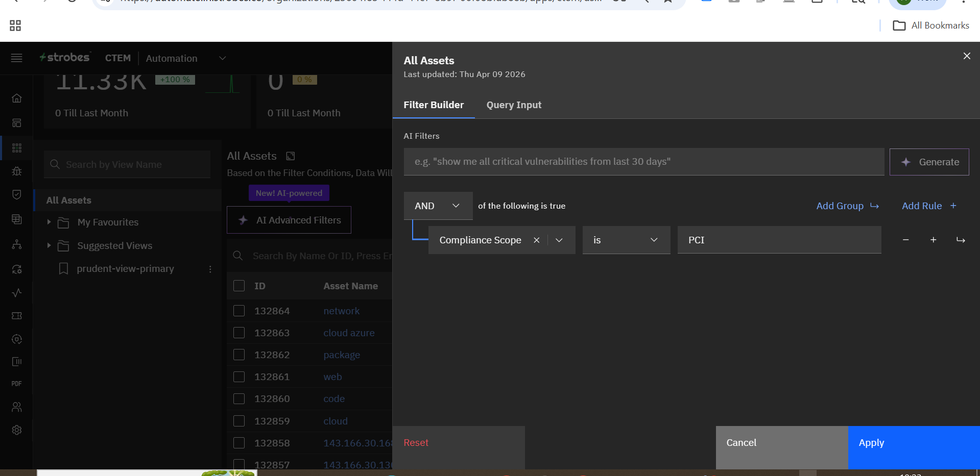Focus the AI Filters prompt input

click(644, 162)
